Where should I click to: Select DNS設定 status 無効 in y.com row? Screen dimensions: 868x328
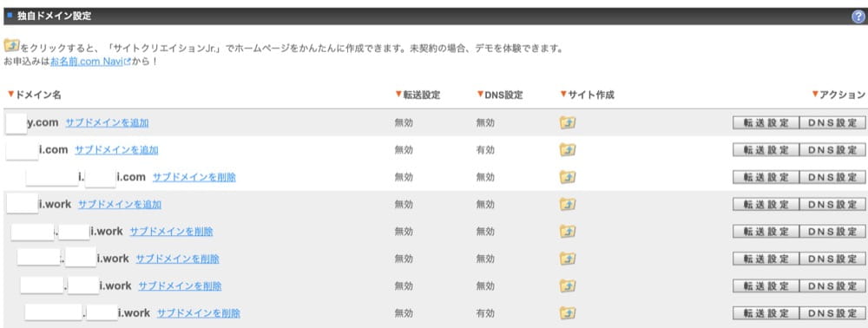(485, 123)
